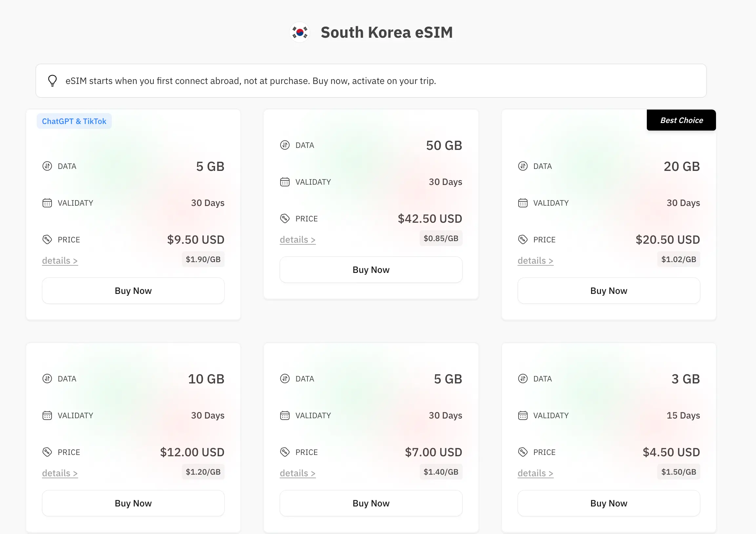Open details for the 3 GB plan
Viewport: 756px width, 534px height.
tap(535, 473)
